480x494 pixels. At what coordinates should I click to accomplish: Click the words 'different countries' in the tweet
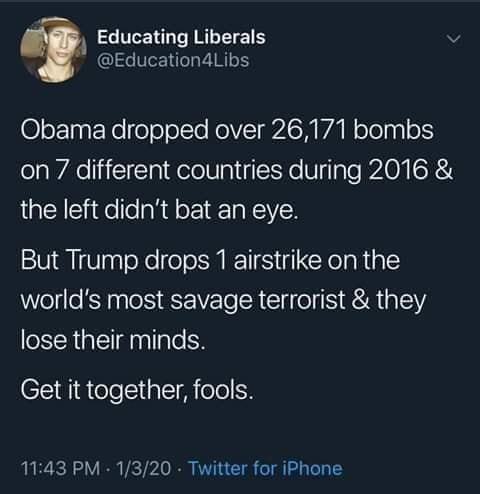pos(179,170)
